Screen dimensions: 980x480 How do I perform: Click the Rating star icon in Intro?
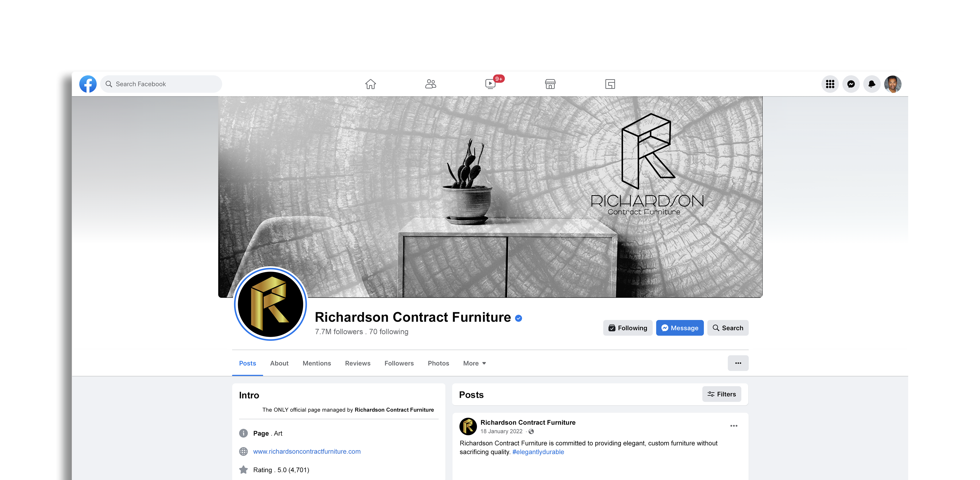coord(243,470)
